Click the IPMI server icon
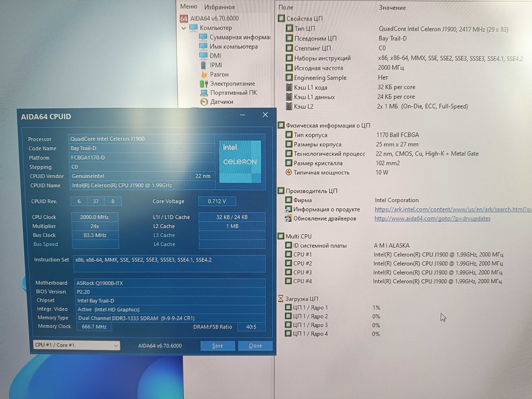The image size is (532, 399). [204, 65]
